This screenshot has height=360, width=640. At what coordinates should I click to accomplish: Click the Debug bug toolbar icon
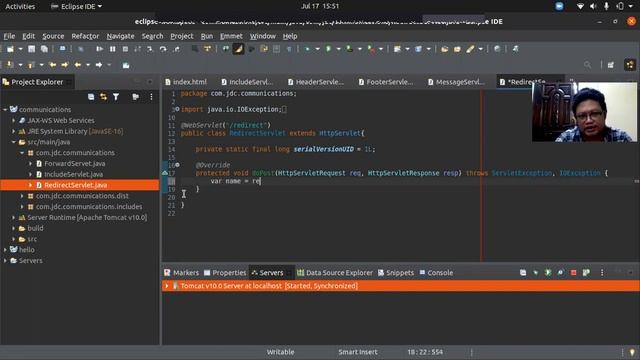pyautogui.click(x=307, y=49)
